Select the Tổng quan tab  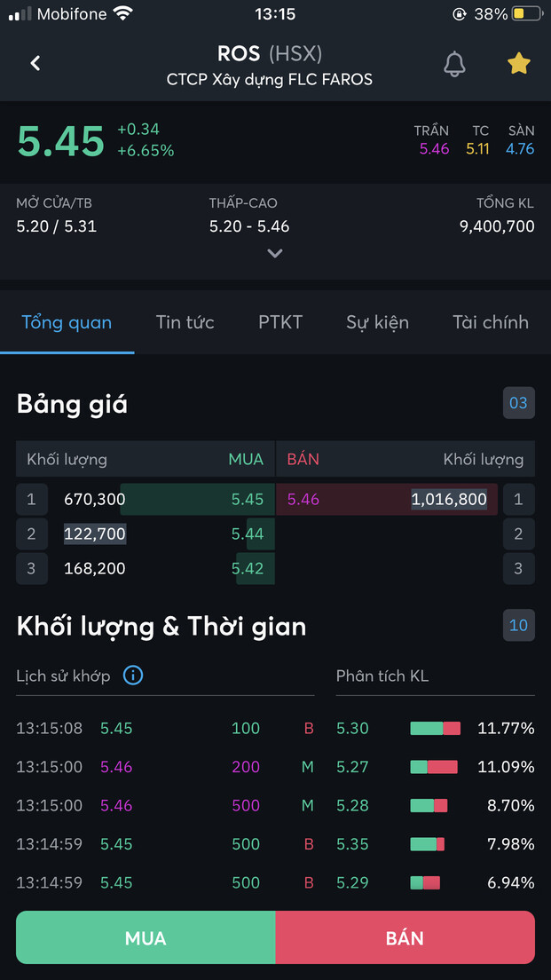pyautogui.click(x=67, y=322)
